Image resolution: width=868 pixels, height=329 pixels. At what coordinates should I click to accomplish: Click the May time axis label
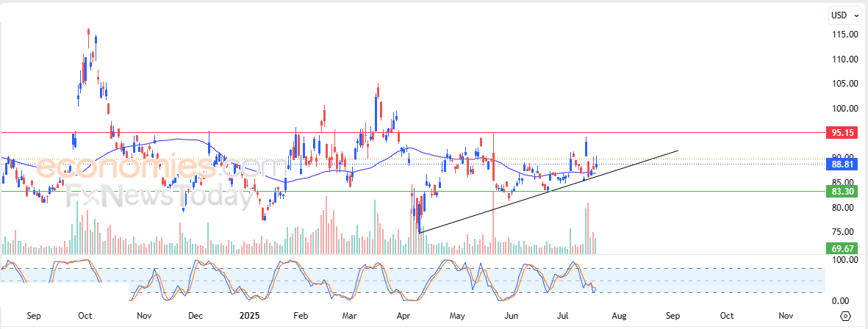(x=457, y=316)
